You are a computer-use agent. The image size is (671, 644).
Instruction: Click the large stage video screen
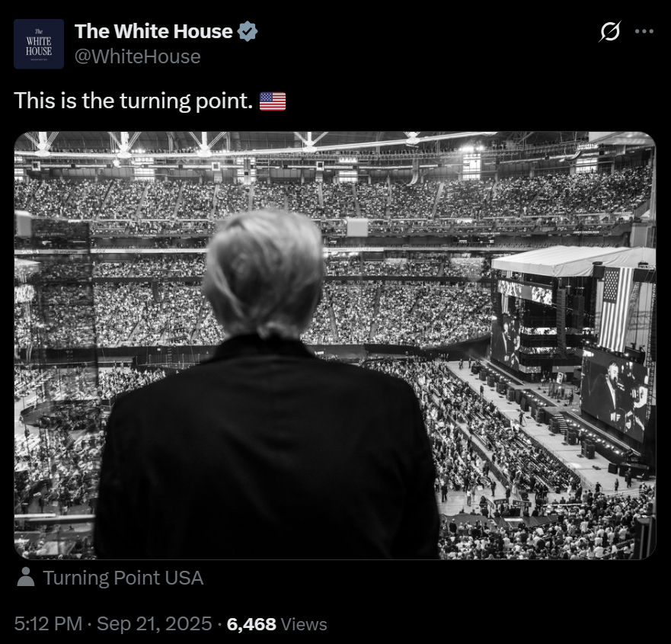[614, 396]
